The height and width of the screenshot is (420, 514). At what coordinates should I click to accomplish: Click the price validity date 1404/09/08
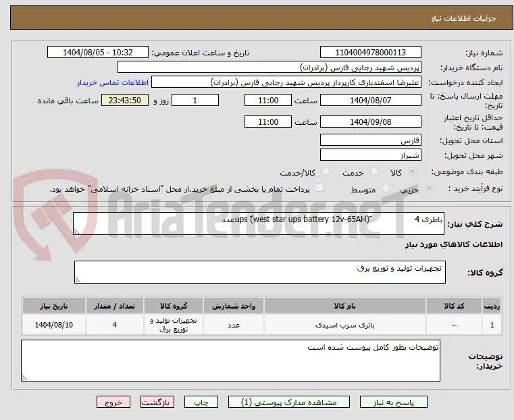click(x=370, y=122)
